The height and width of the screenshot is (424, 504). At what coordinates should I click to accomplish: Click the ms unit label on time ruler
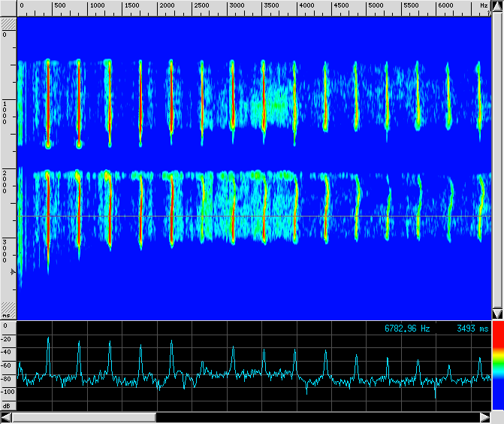tap(6, 316)
